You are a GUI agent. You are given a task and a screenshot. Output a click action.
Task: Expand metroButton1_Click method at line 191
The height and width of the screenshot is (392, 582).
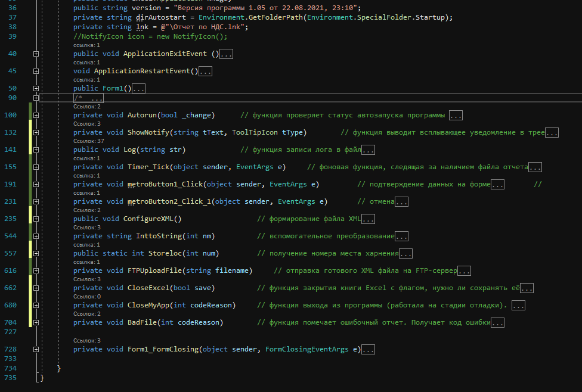36,184
